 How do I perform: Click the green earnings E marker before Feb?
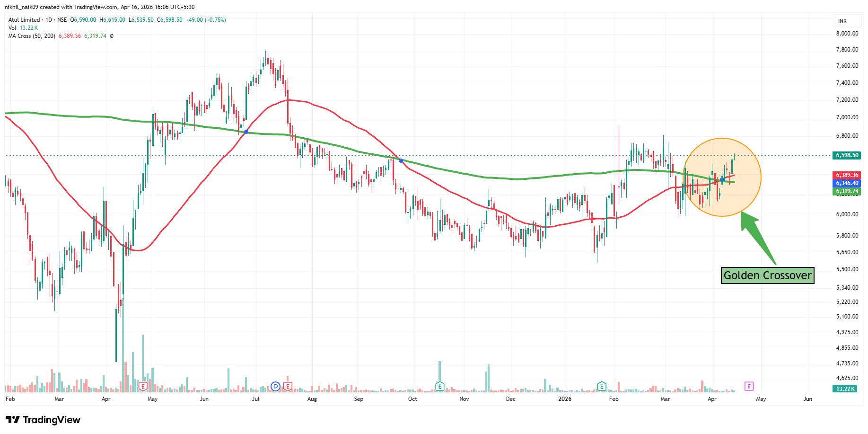pyautogui.click(x=602, y=386)
